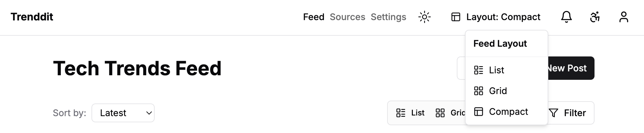Toggle the light/dark theme sun icon

[424, 17]
